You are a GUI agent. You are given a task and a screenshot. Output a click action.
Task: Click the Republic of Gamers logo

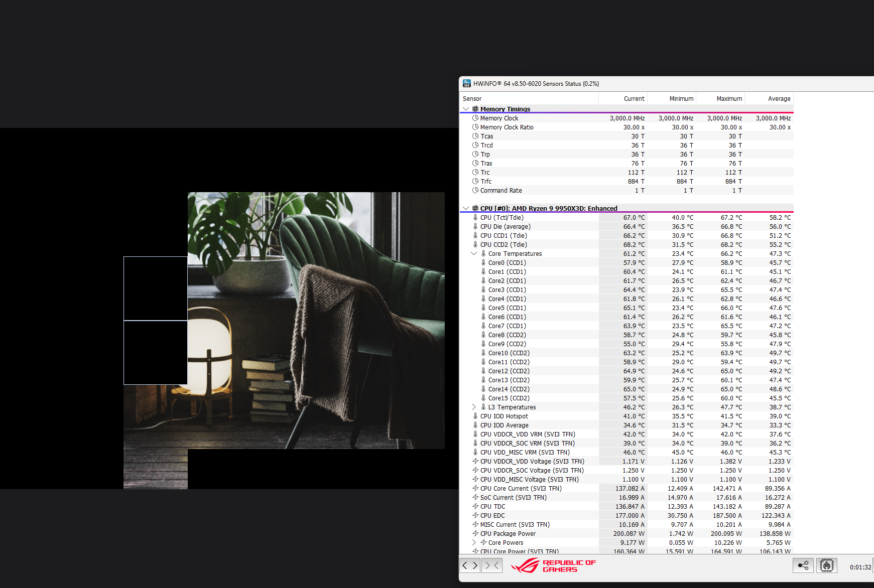click(553, 566)
